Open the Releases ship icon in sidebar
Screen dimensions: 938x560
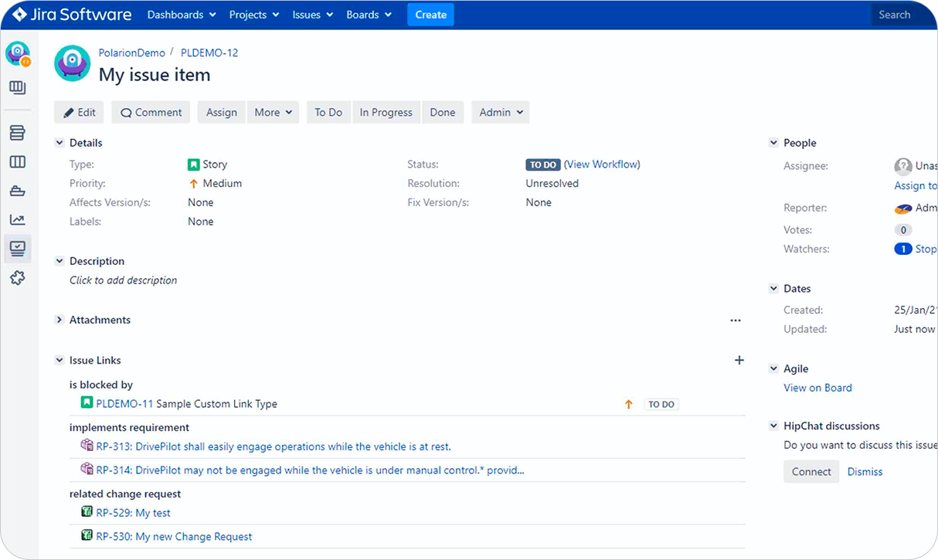click(18, 191)
